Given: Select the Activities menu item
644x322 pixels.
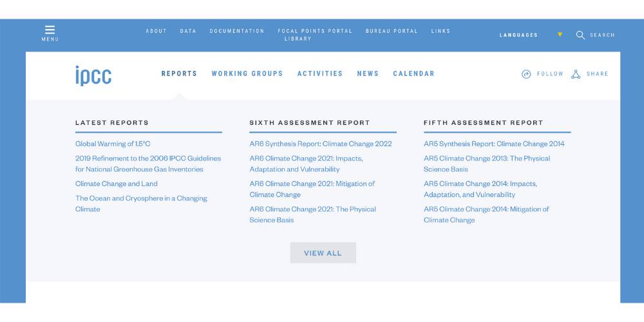Looking at the screenshot, I should click(x=320, y=73).
